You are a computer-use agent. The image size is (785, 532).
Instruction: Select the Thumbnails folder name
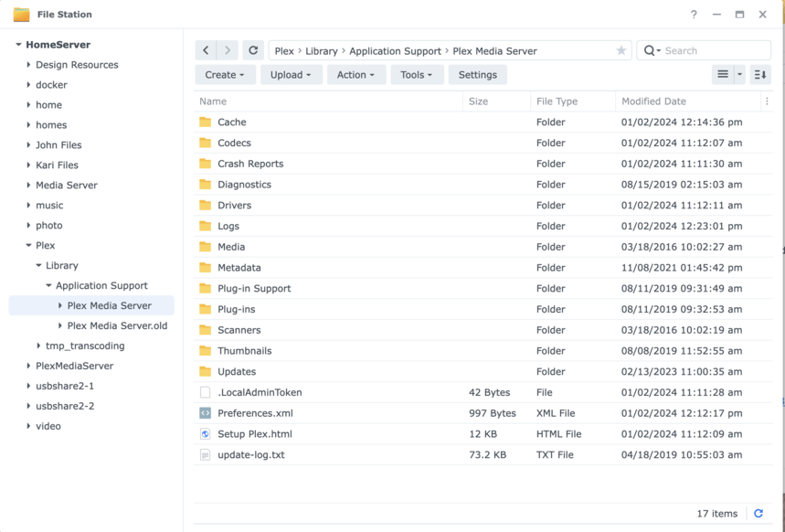(x=245, y=351)
